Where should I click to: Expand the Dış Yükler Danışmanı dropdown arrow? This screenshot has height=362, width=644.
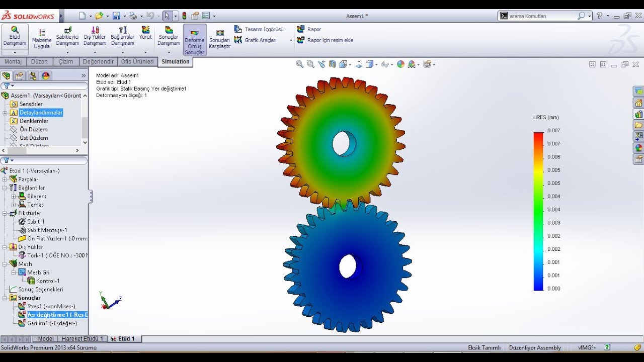click(x=95, y=52)
